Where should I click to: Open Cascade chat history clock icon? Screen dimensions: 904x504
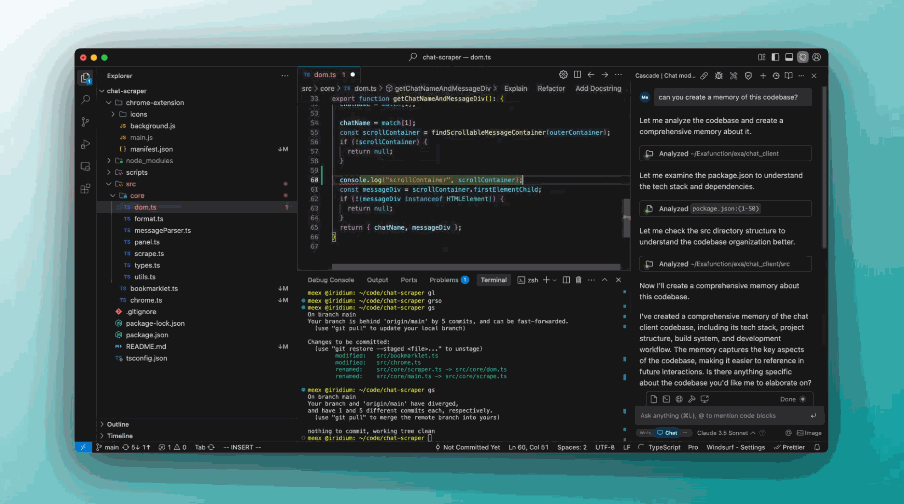click(x=776, y=75)
